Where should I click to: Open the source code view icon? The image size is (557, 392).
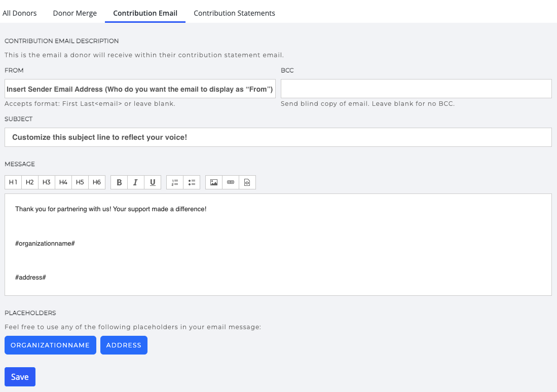coord(247,182)
